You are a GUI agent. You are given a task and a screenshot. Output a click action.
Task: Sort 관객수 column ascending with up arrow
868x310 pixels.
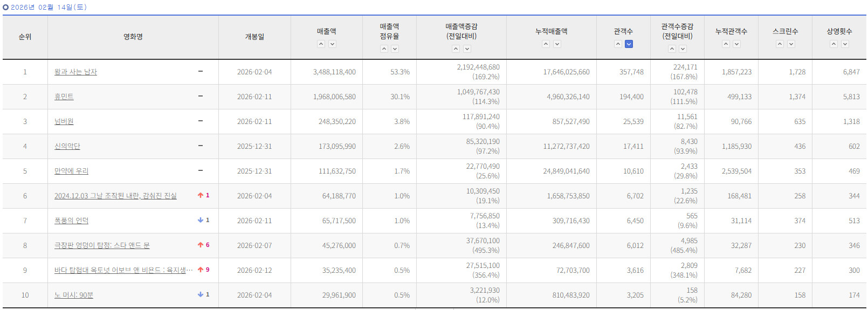(x=618, y=44)
